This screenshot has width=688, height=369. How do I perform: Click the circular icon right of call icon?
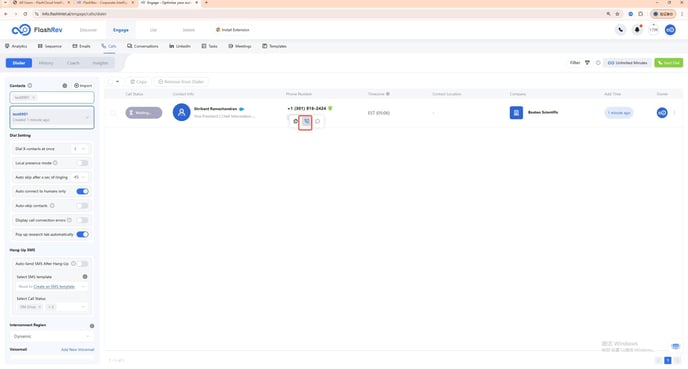click(318, 122)
